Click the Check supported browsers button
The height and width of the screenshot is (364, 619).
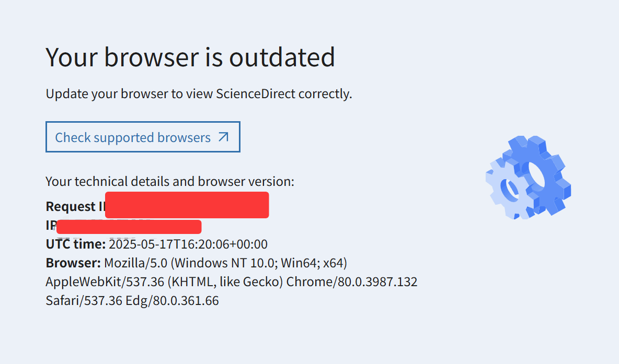point(143,137)
